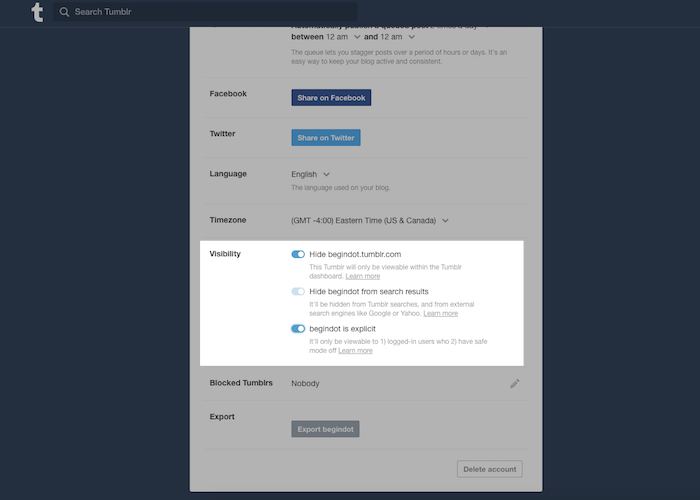The image size is (700, 500).
Task: Open the English language dropdown
Action: 310,175
